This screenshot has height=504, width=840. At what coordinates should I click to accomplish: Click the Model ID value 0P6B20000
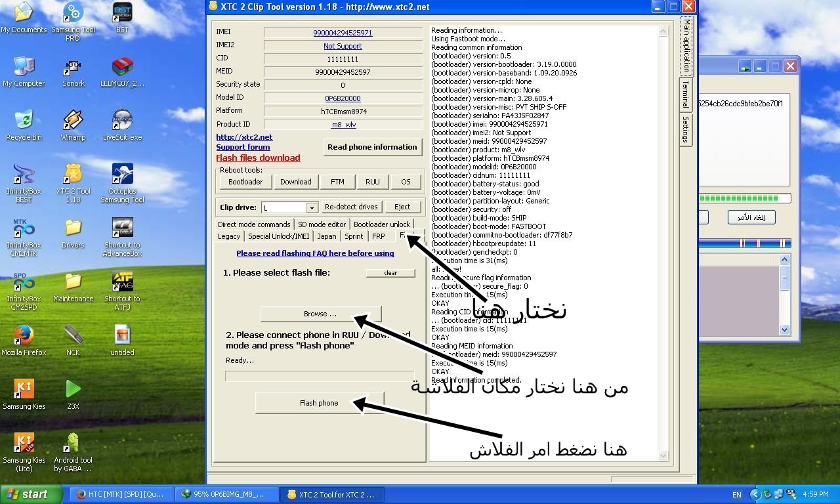[343, 98]
